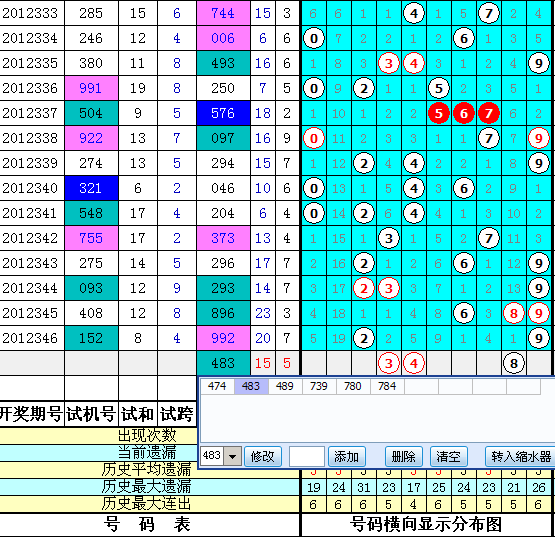Viewport: 555px width, 537px height.
Task: Click the 开奖期号 column header
Action: point(31,413)
